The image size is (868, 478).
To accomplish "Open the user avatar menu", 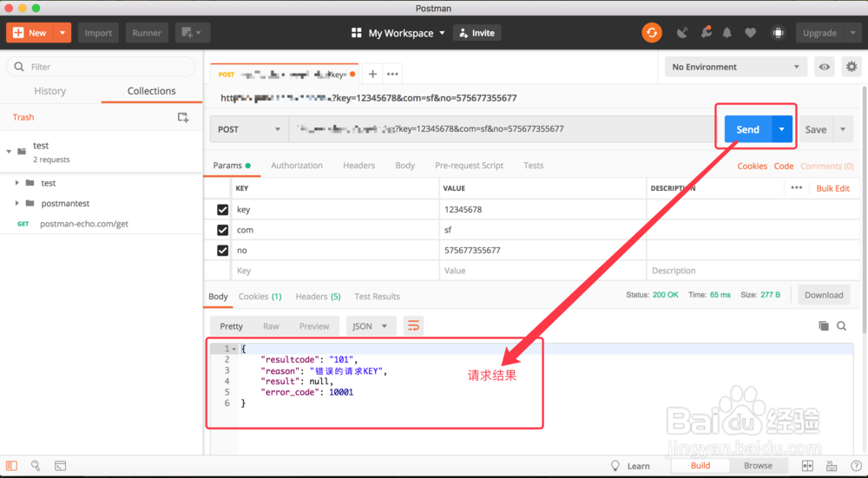I will (779, 33).
